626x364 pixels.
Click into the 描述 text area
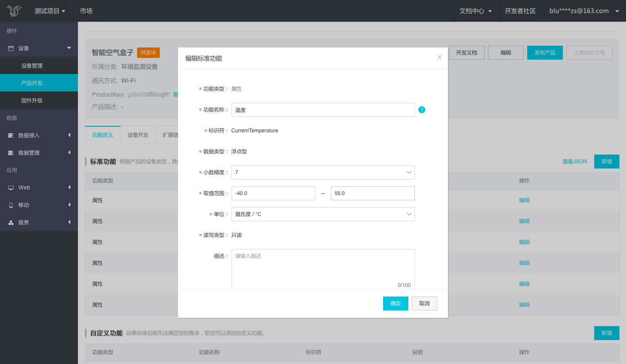click(x=323, y=269)
